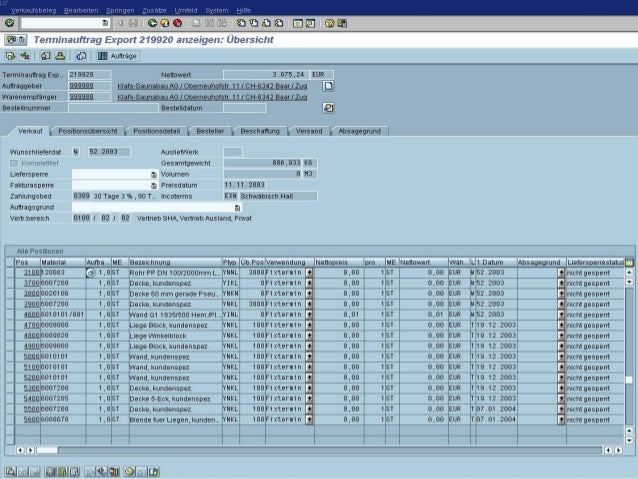Select row checkbox for position 3100
Image resolution: width=638 pixels, height=479 pixels.
(9, 272)
